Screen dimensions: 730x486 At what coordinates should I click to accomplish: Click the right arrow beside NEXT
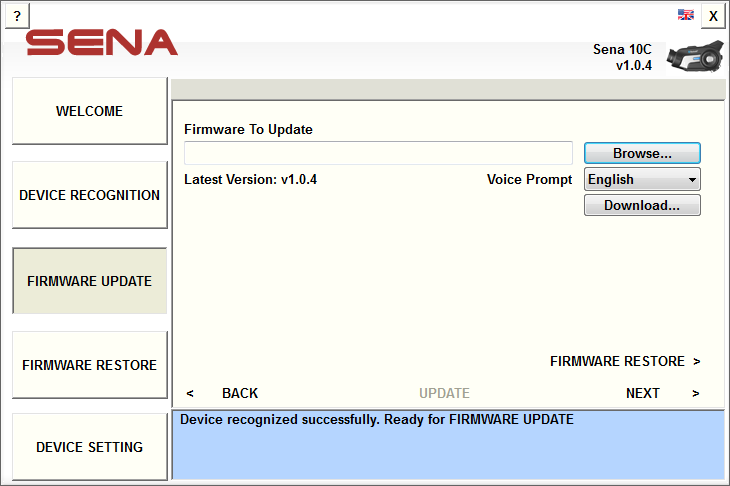(696, 393)
